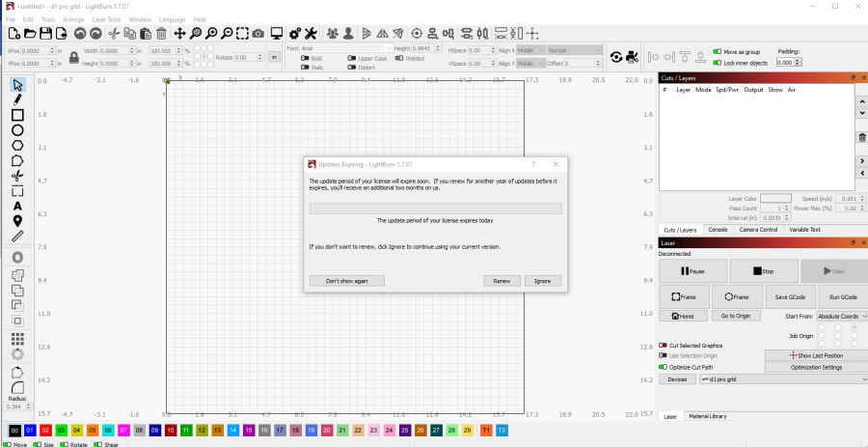The height and width of the screenshot is (447, 868).
Task: Open the File menu
Action: [x=11, y=19]
